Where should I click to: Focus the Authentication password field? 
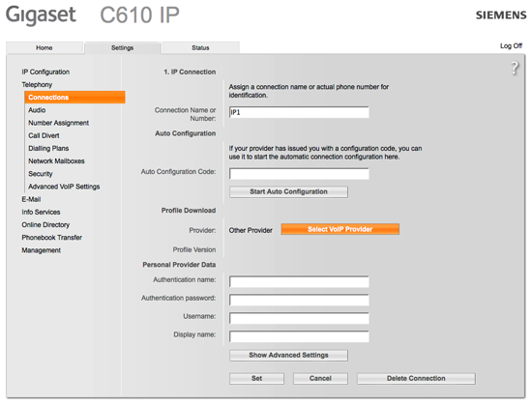299,300
